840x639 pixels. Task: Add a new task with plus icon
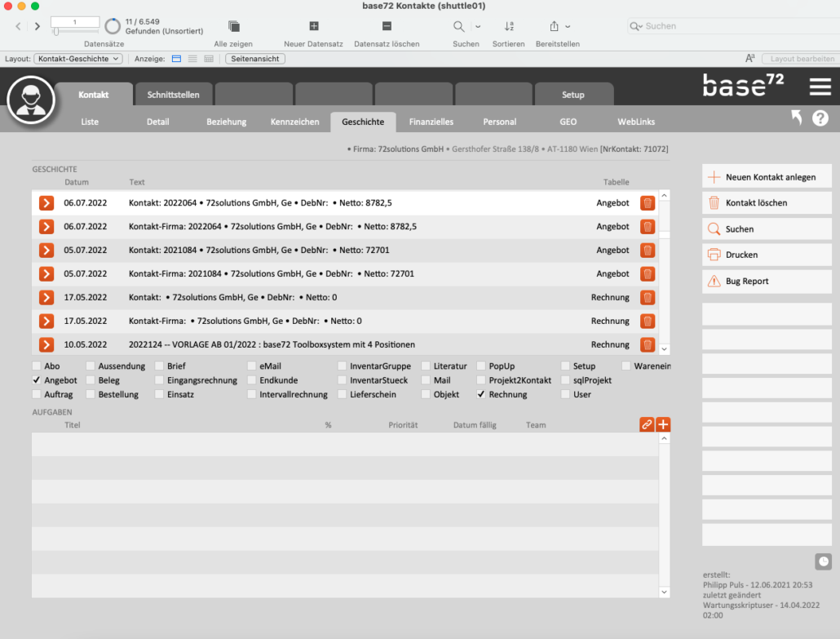(663, 424)
